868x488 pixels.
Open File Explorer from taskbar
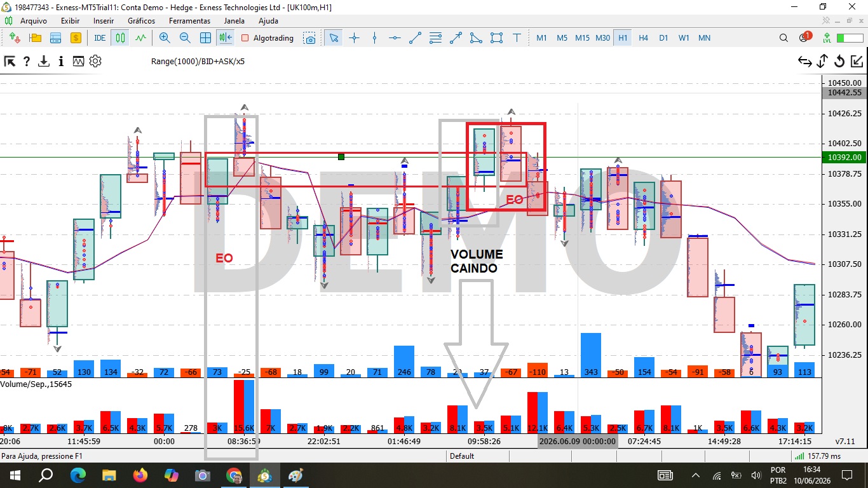click(109, 475)
